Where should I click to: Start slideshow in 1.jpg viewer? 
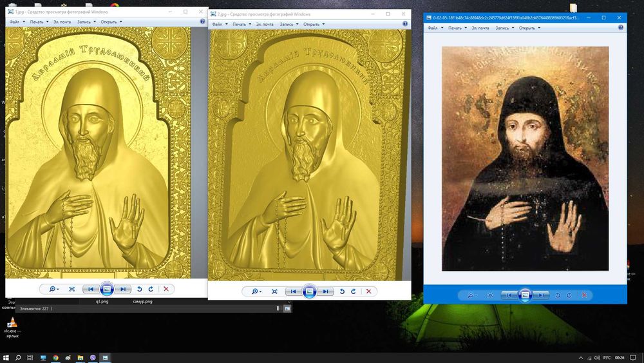107,289
